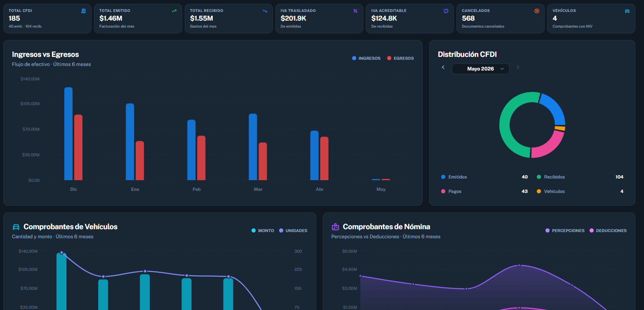This screenshot has width=644, height=310.
Task: Click the "Flujo de efectivo · Últimos 6 meses" subtitle
Action: [52, 64]
